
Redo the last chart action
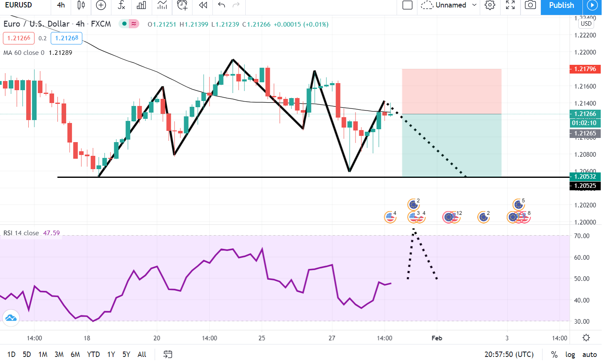pyautogui.click(x=236, y=5)
